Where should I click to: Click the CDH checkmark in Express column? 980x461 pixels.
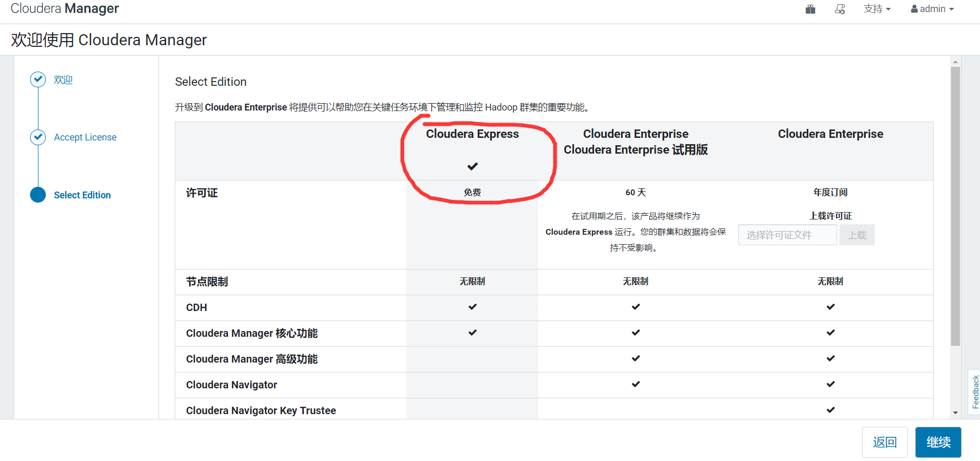point(472,307)
